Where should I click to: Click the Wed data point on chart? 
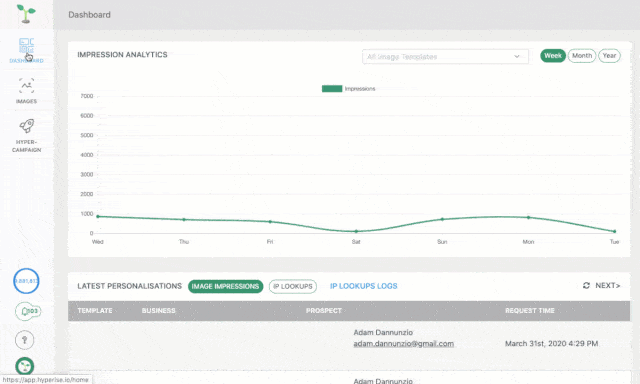[98, 216]
